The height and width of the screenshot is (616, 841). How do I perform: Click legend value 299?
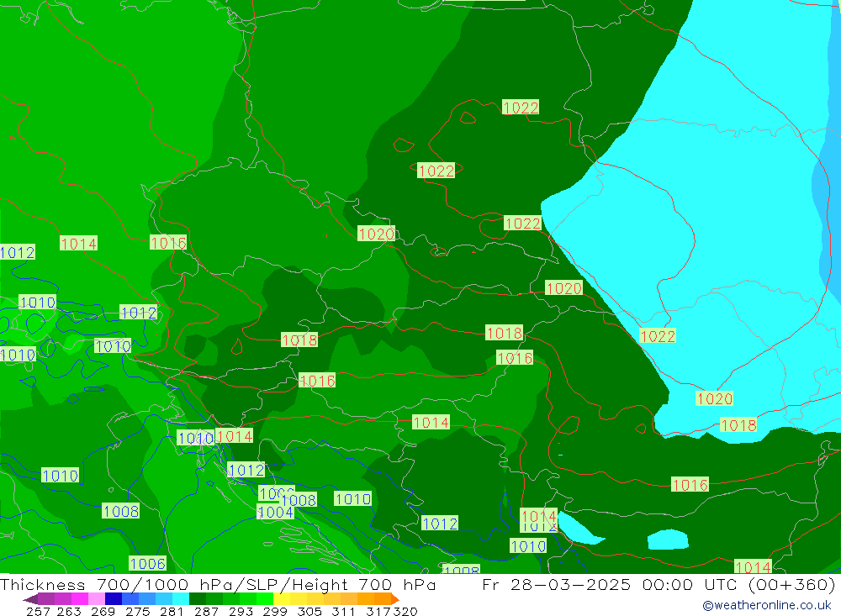275,612
